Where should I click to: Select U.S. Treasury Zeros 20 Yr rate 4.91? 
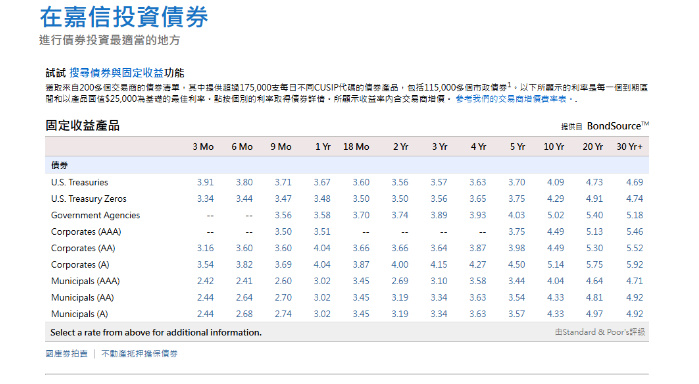[x=594, y=199]
